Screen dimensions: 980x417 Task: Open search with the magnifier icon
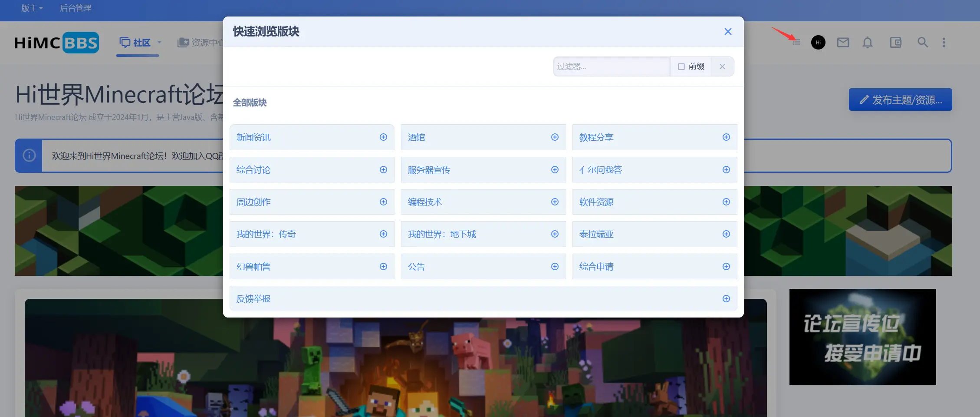(x=923, y=43)
